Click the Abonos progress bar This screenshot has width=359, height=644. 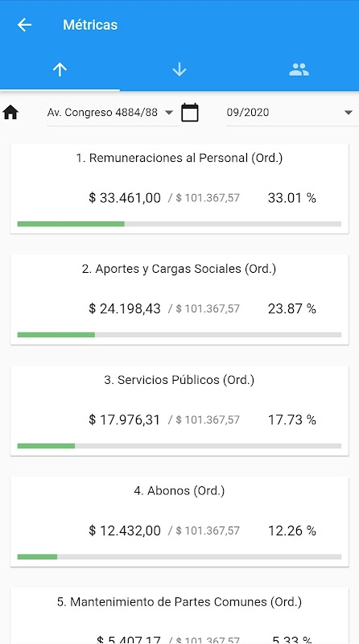(x=179, y=557)
